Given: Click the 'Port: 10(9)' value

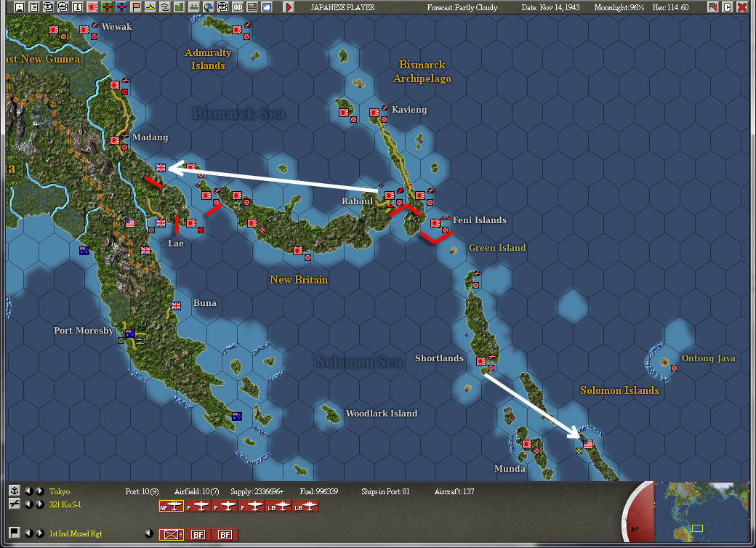Looking at the screenshot, I should tap(142, 491).
